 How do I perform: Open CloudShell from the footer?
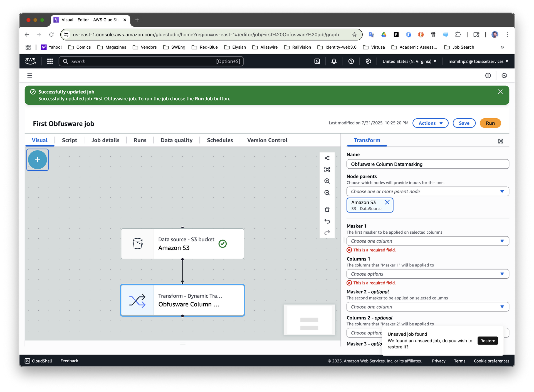coord(38,361)
